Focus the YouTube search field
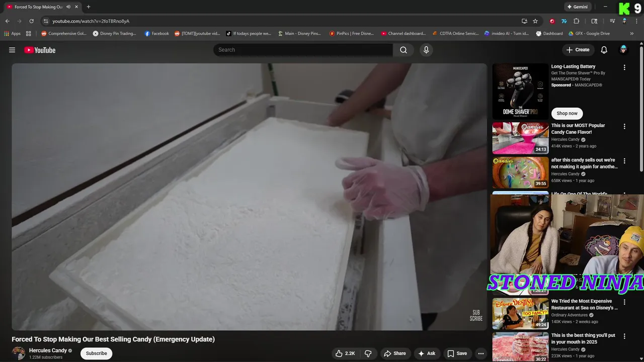This screenshot has height=362, width=644. pos(303,50)
